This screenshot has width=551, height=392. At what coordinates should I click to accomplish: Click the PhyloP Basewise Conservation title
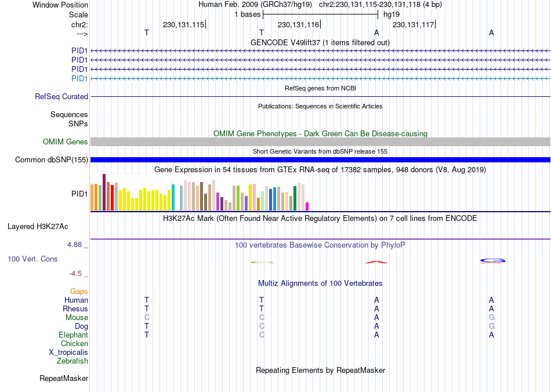(320, 245)
